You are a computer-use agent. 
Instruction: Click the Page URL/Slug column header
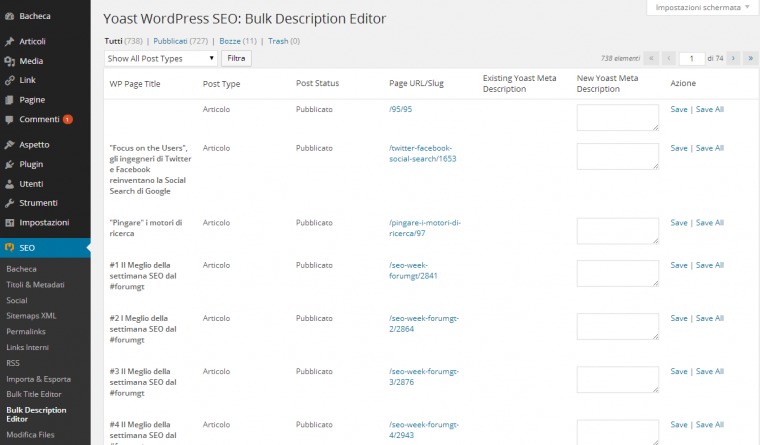(416, 83)
